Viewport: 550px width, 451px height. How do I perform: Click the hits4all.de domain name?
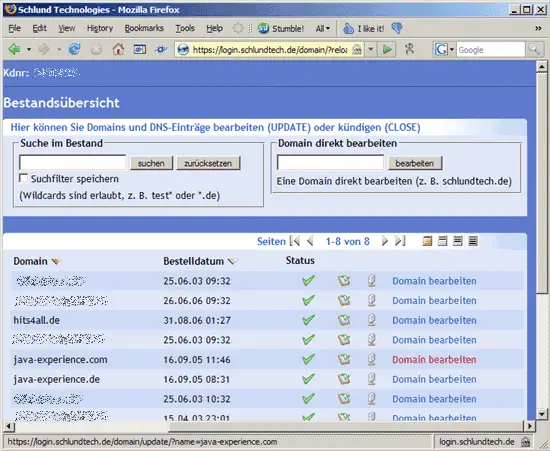click(x=36, y=320)
